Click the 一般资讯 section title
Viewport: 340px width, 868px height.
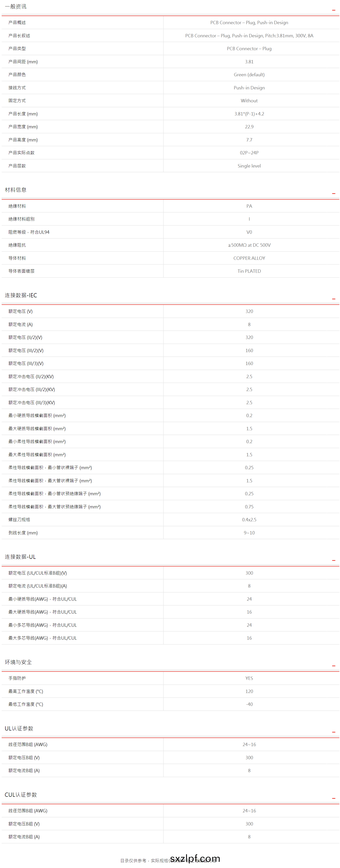point(15,7)
